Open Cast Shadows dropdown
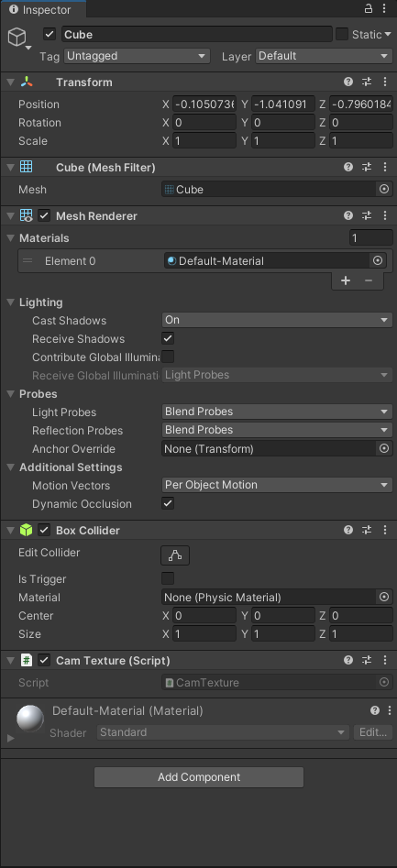 (277, 320)
